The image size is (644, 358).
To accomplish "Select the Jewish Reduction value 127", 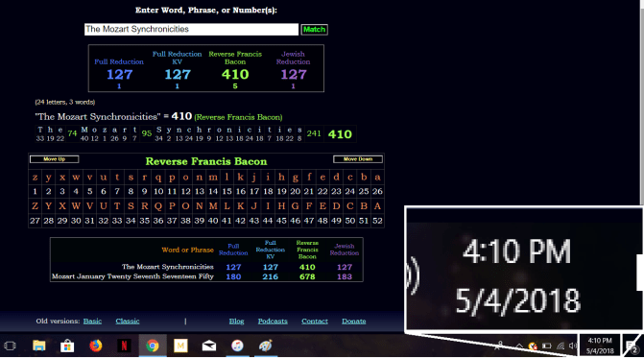I will 294,74.
